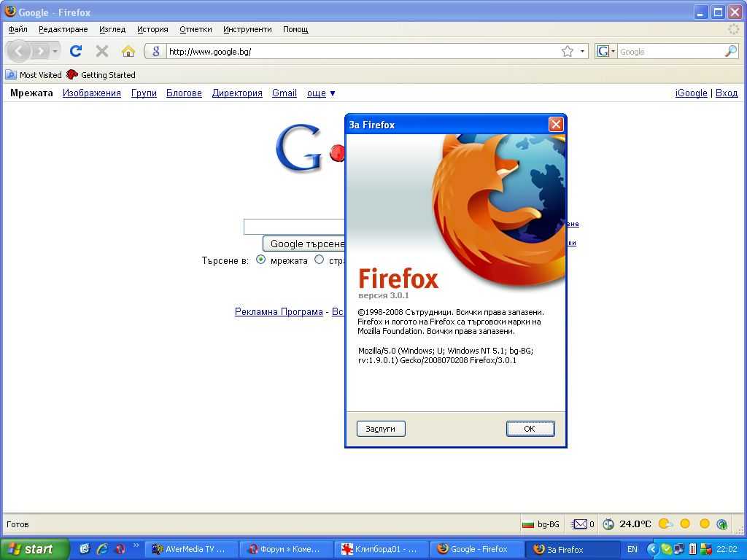Open the back/forward history dropdown arrow

(x=55, y=51)
